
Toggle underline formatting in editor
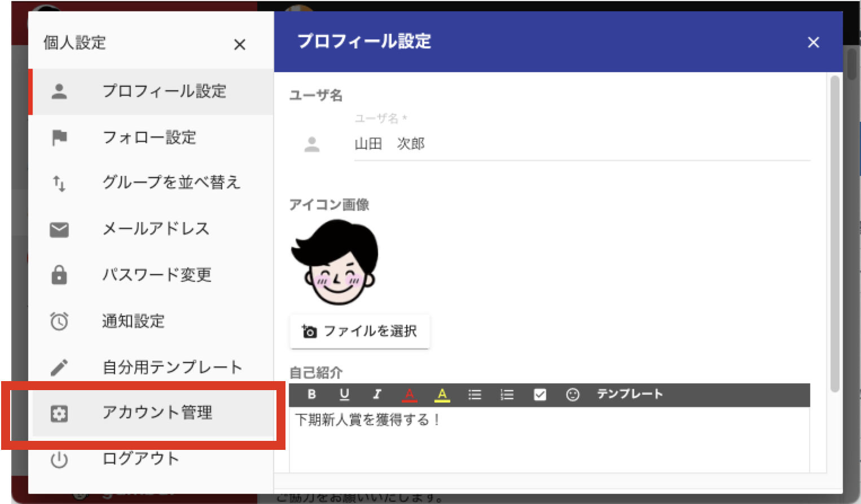pos(344,395)
